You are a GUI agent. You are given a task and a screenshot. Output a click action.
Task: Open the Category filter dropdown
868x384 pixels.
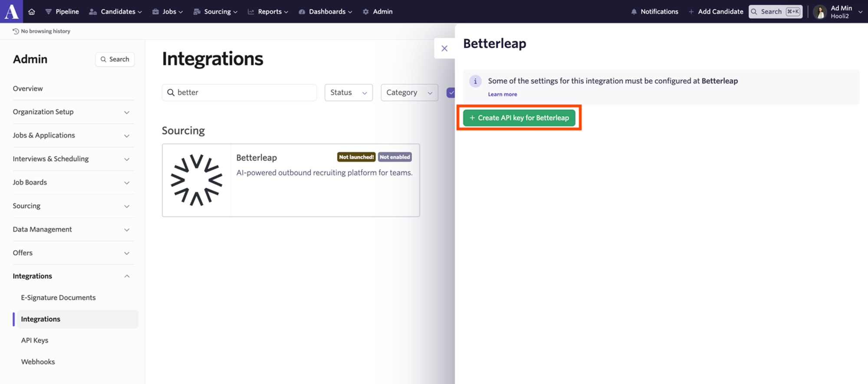point(409,92)
